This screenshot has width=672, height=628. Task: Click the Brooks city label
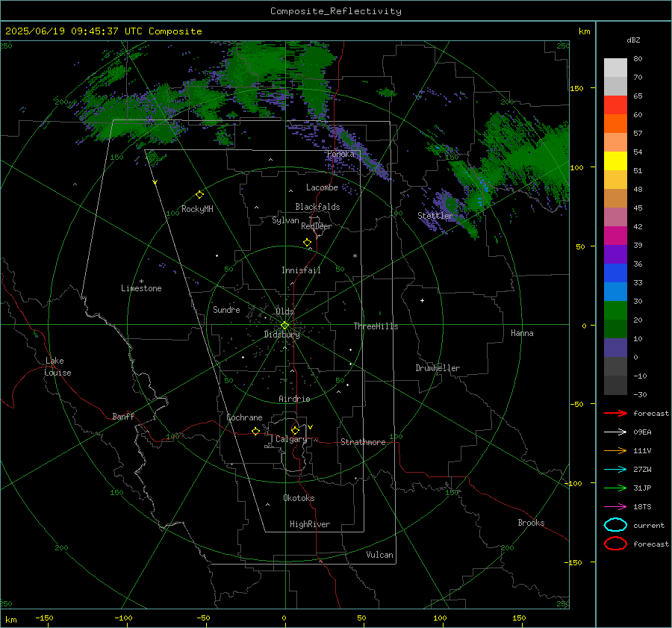(531, 523)
